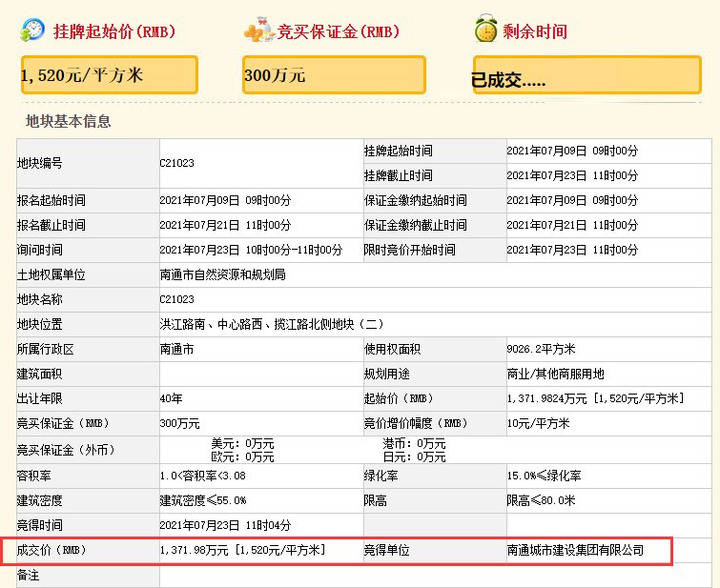
Task: Click the 建筑面积 row label
Action: tap(39, 374)
